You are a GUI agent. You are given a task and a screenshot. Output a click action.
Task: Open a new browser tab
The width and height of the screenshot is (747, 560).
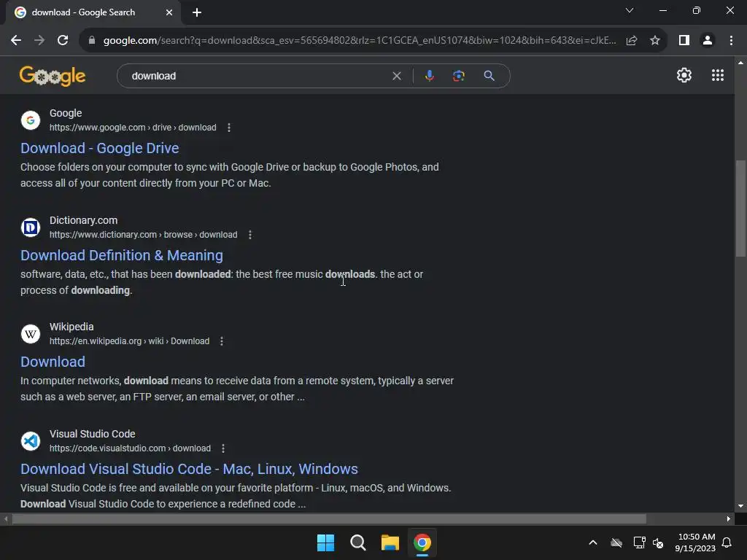click(x=197, y=12)
